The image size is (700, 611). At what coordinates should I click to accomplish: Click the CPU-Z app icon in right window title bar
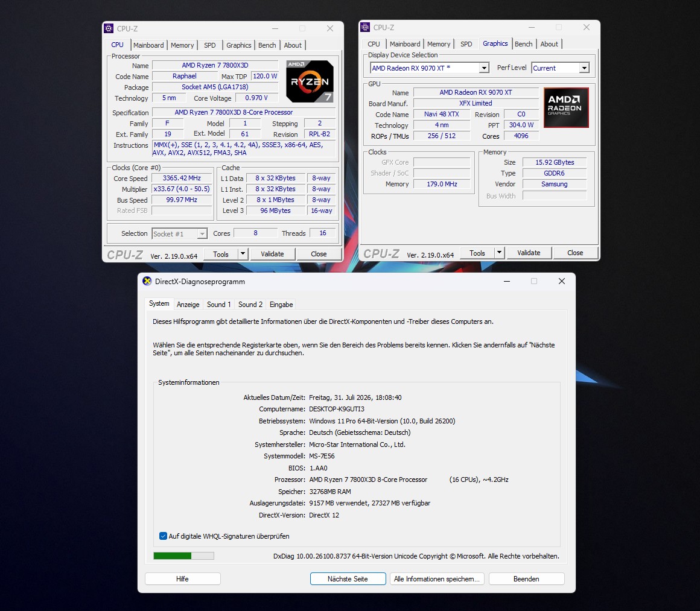[365, 27]
